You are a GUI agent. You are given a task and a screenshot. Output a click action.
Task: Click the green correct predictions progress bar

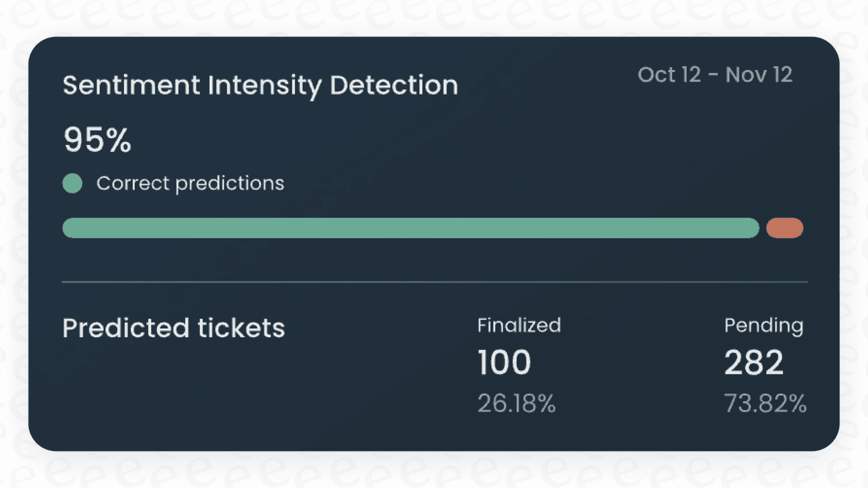[410, 228]
